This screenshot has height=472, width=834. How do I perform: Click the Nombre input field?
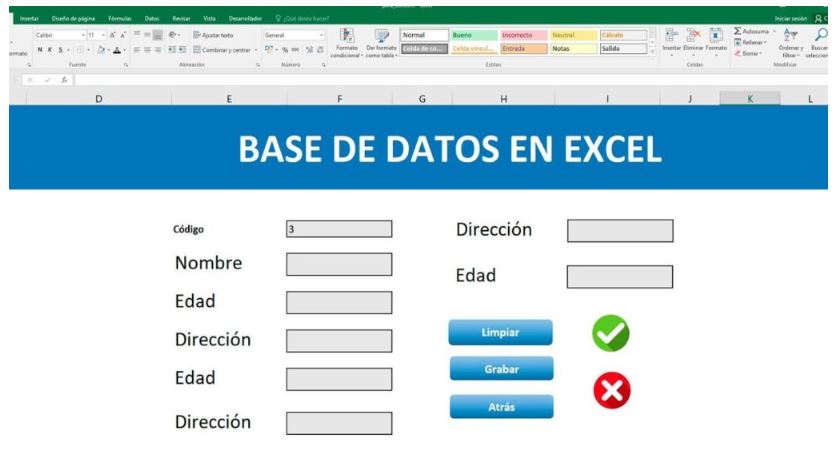click(x=339, y=264)
